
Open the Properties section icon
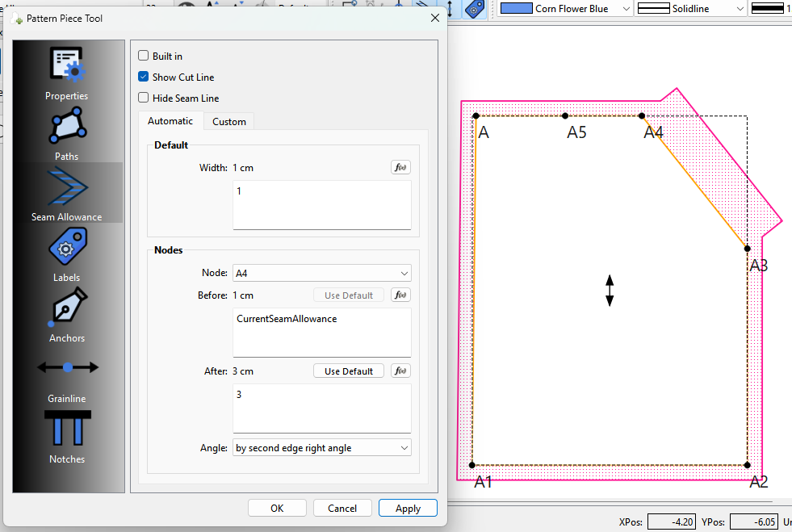[x=67, y=64]
